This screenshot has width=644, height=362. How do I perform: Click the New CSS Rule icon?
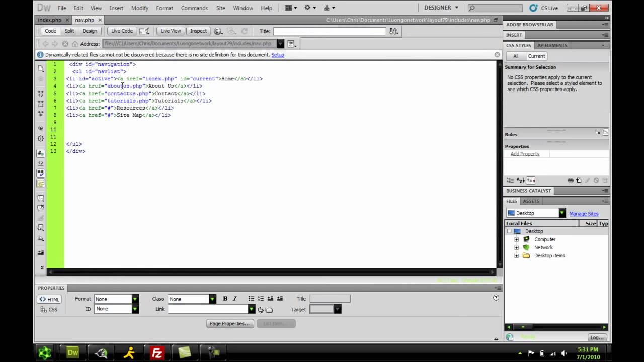(x=579, y=180)
